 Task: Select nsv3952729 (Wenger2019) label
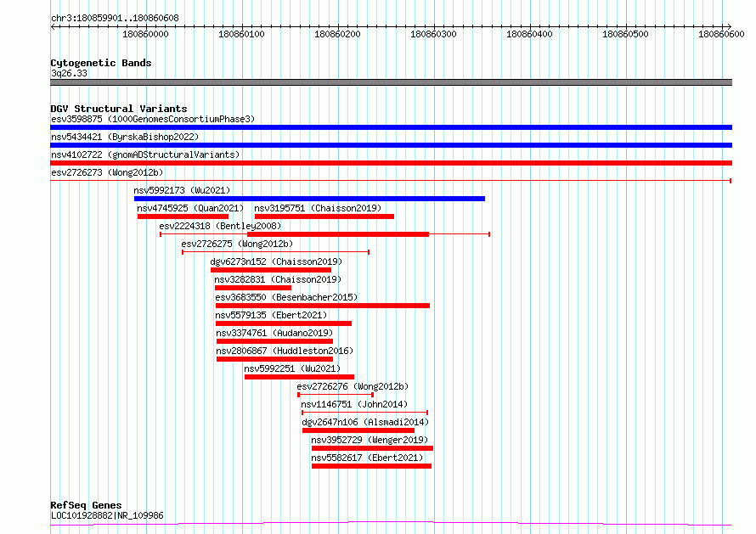coord(370,440)
